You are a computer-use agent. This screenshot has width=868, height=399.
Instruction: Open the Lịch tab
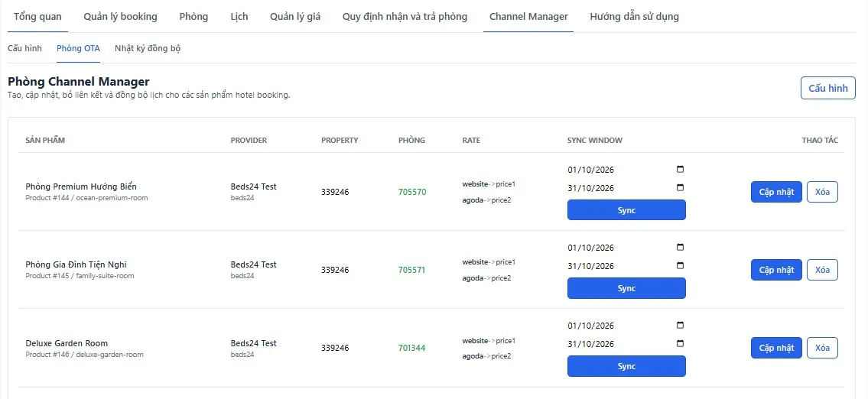tap(239, 17)
